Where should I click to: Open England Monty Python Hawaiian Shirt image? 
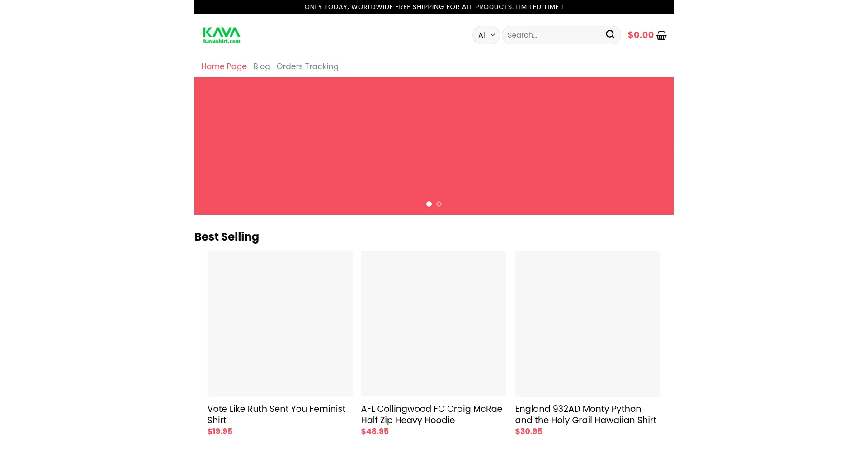click(x=588, y=324)
